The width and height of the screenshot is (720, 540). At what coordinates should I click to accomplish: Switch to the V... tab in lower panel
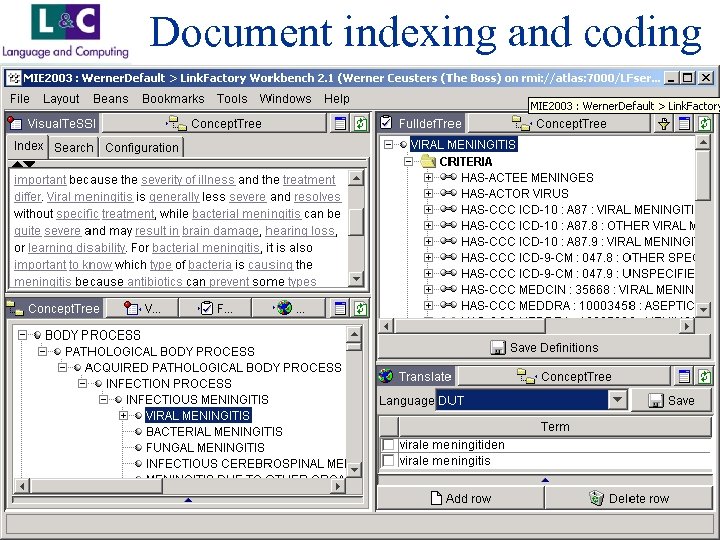[142, 309]
